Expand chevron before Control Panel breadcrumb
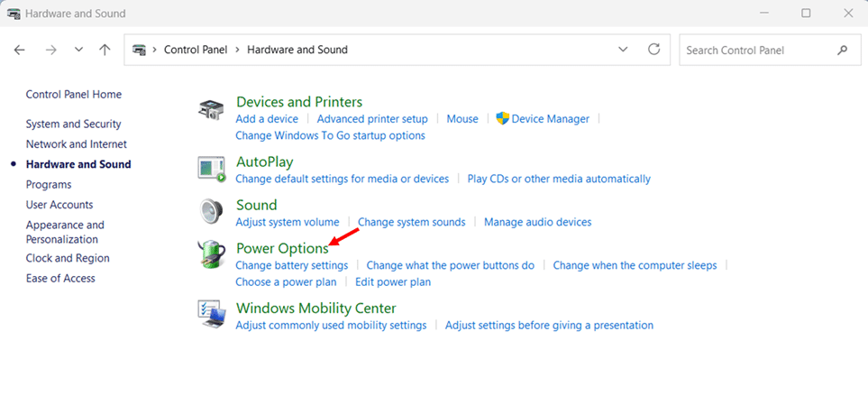Viewport: 868px width, 396px height. point(154,50)
